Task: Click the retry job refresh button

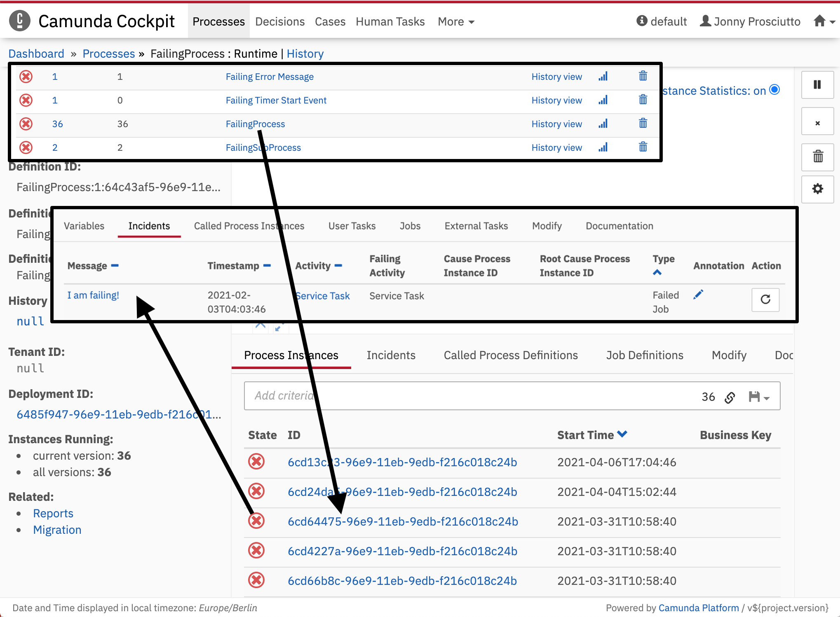Action: [x=765, y=299]
